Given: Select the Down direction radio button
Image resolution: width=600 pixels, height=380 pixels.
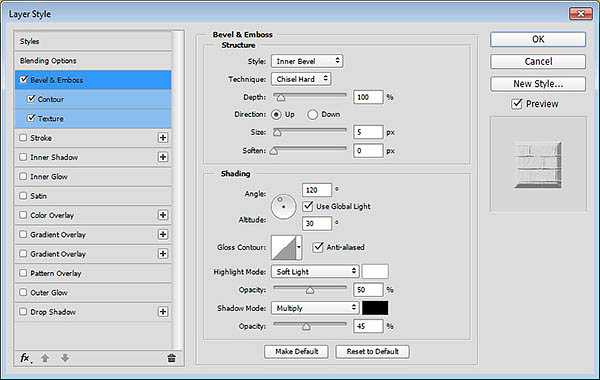Looking at the screenshot, I should pos(312,114).
